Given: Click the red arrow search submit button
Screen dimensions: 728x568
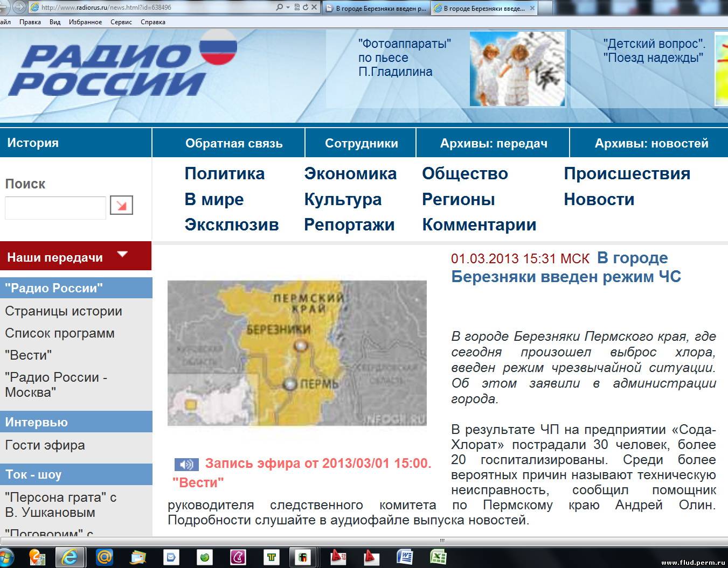Looking at the screenshot, I should [x=121, y=205].
